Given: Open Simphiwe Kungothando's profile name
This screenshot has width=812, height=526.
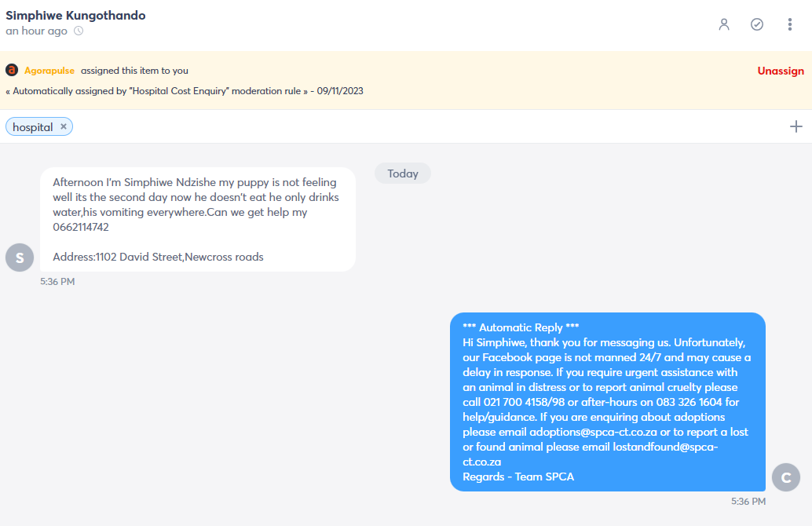Looking at the screenshot, I should pyautogui.click(x=75, y=16).
